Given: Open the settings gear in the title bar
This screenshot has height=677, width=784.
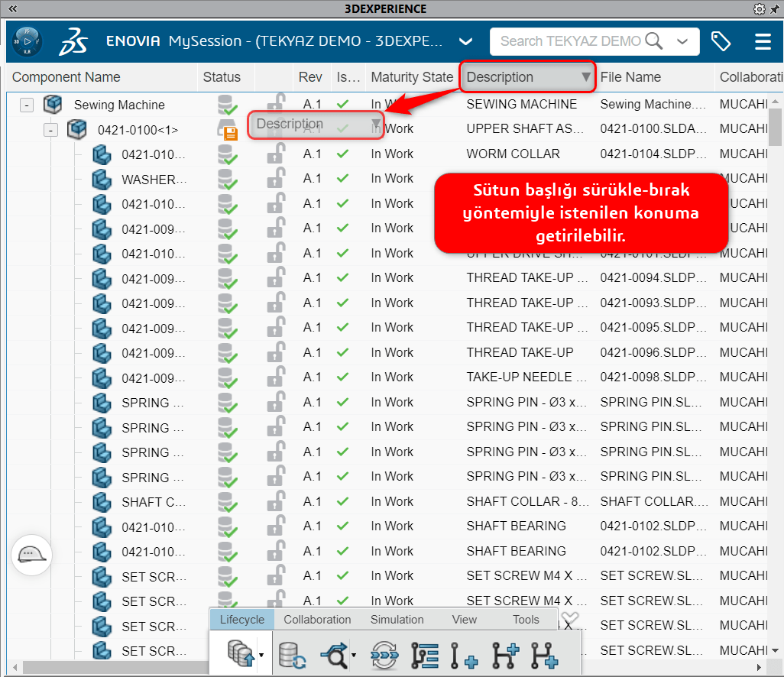Looking at the screenshot, I should 759,9.
